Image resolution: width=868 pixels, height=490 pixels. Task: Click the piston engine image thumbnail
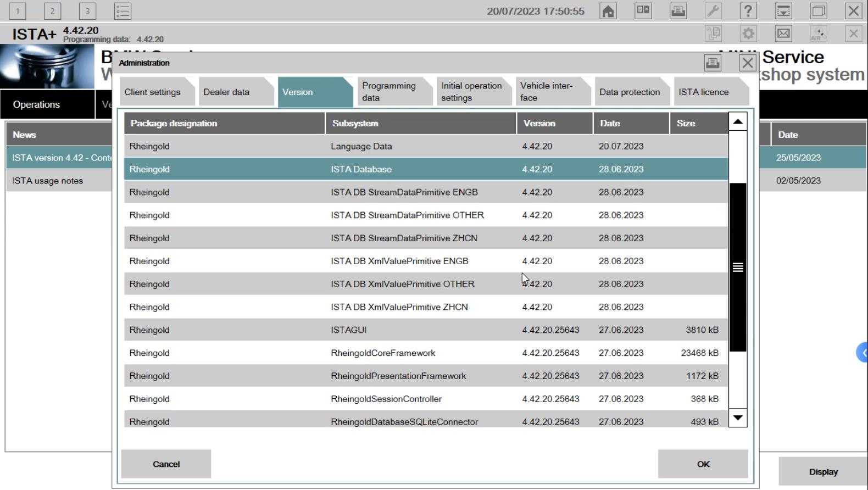coord(47,66)
